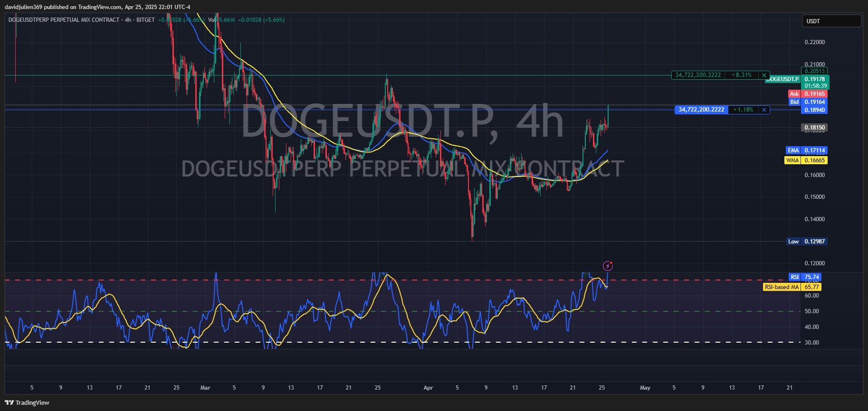Select the green 34,722,200.2222 order quantity label

[698, 75]
